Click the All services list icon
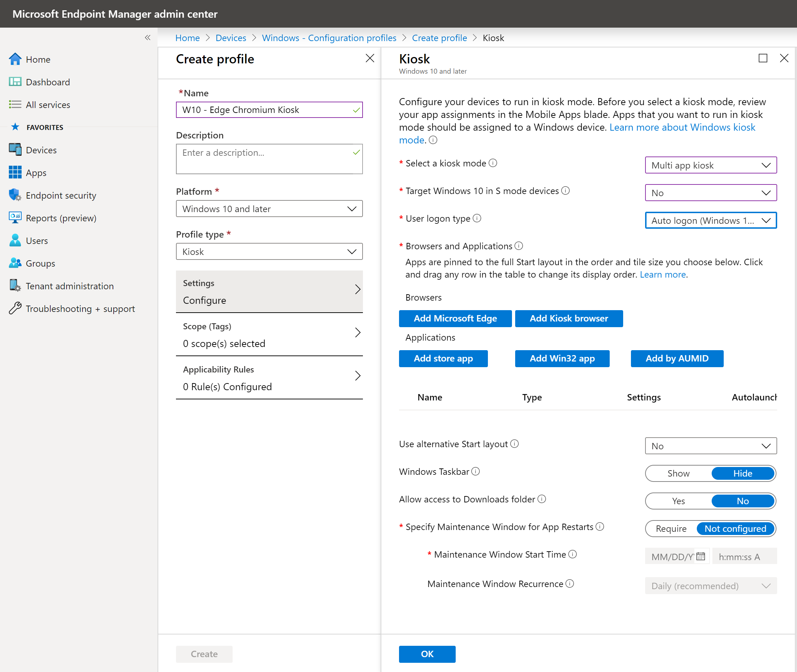 pyautogui.click(x=15, y=104)
